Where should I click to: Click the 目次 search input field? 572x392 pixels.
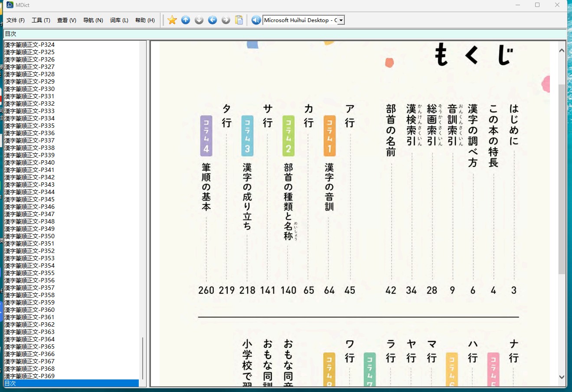coord(285,34)
